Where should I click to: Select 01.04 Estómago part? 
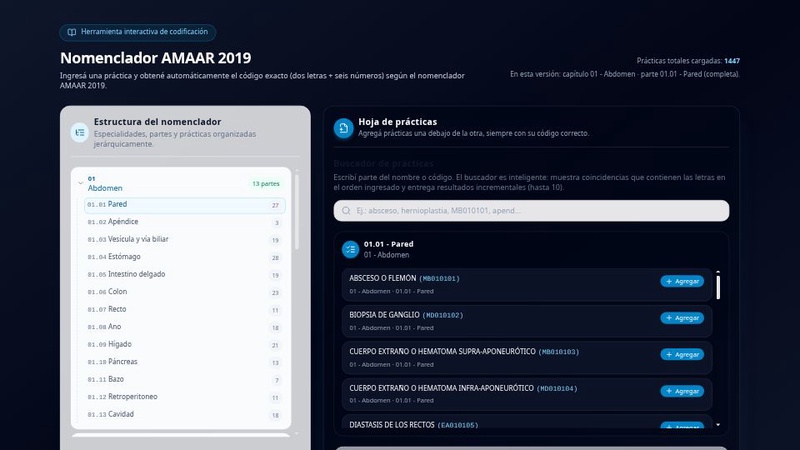[185, 257]
